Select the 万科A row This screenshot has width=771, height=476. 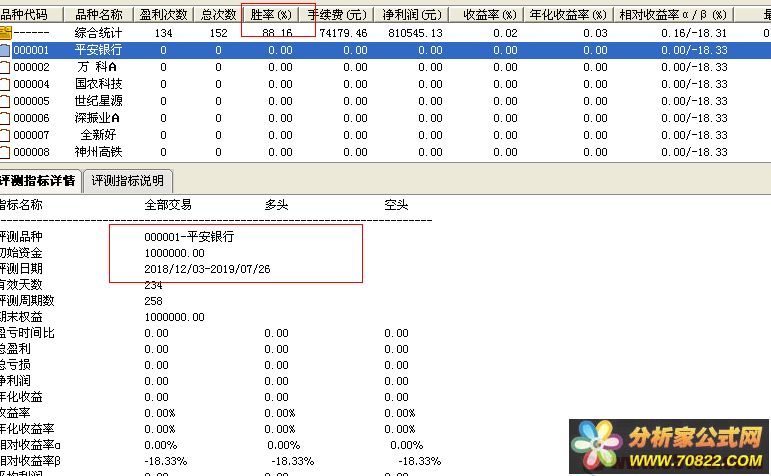click(386, 67)
